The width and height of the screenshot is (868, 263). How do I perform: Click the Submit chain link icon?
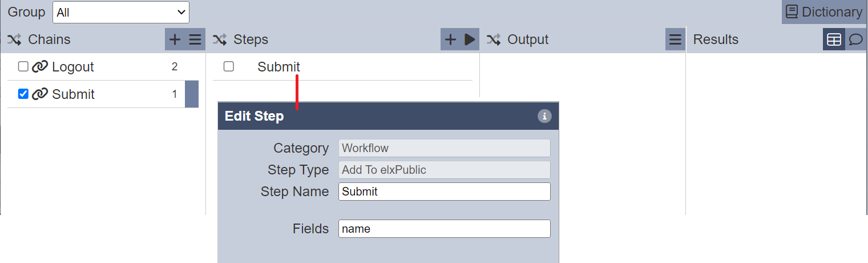click(x=39, y=94)
